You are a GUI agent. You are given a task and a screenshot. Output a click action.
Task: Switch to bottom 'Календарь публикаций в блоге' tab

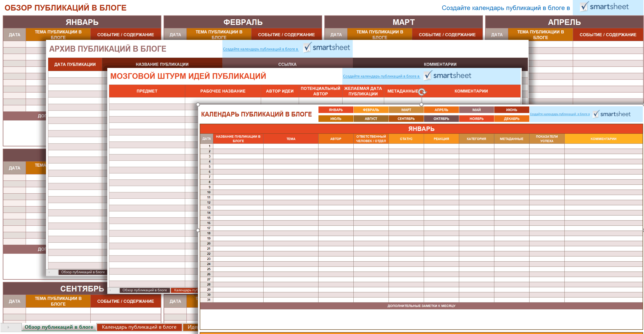[x=139, y=327]
